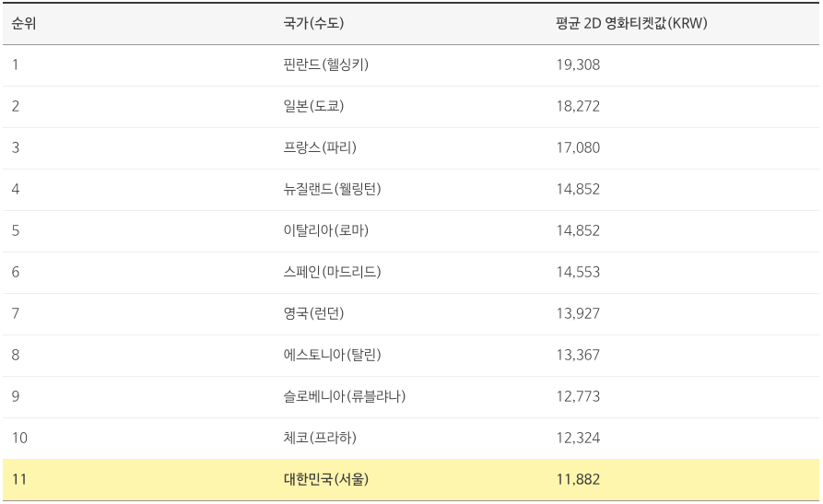Select the 11,882 price in highlighted row
This screenshot has height=504, width=823.
[578, 479]
